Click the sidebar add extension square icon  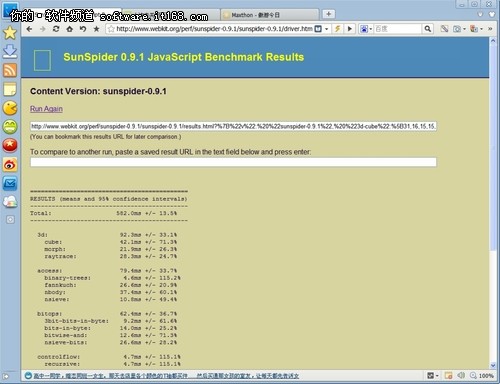[x=10, y=220]
